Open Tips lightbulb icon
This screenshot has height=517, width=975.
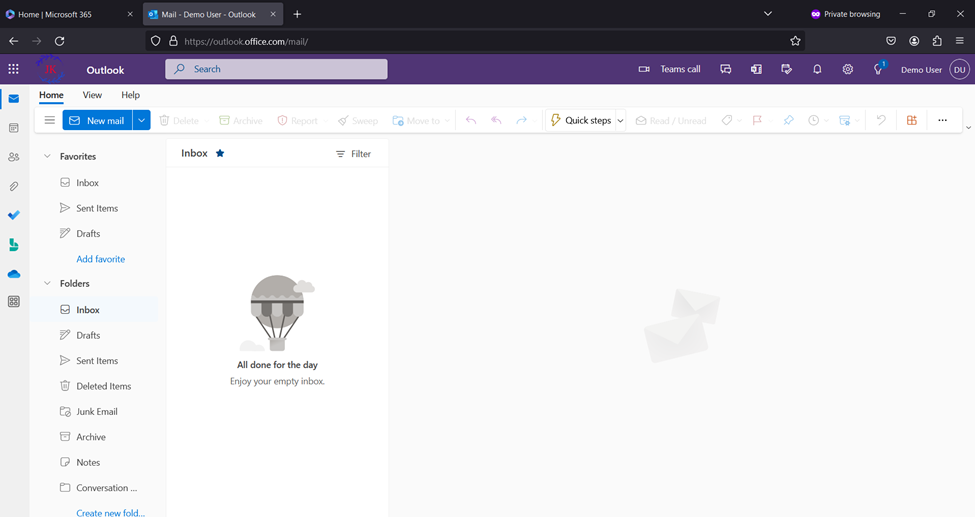(x=879, y=69)
